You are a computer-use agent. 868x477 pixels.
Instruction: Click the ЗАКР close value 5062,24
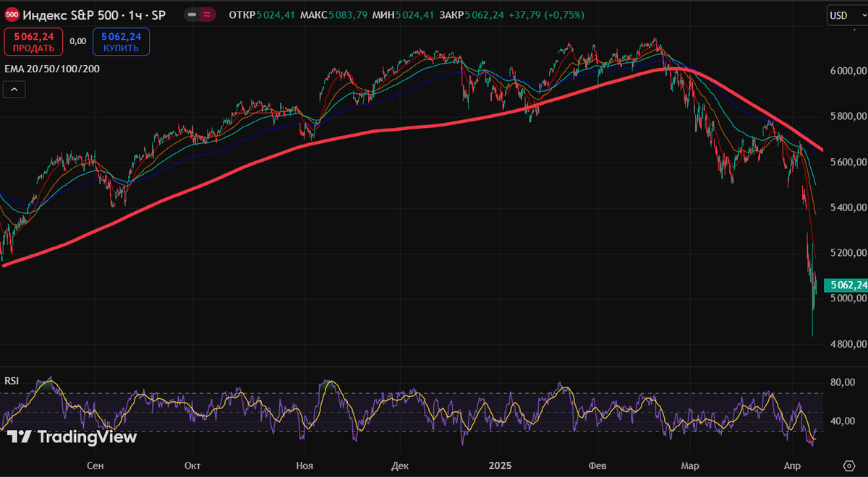coord(485,14)
